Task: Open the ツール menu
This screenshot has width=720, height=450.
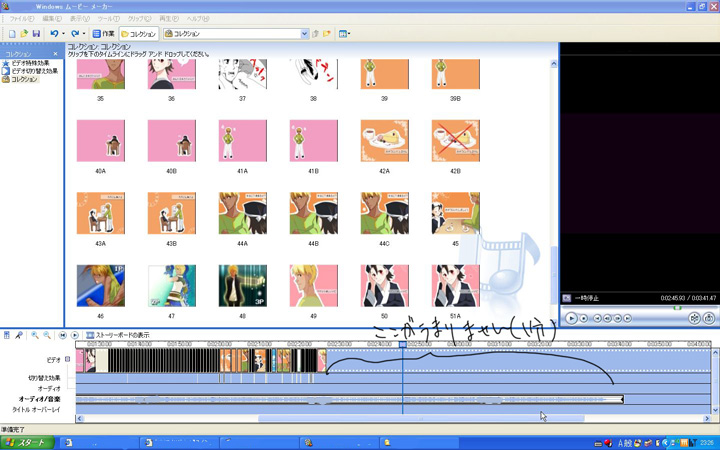Action: [108, 19]
